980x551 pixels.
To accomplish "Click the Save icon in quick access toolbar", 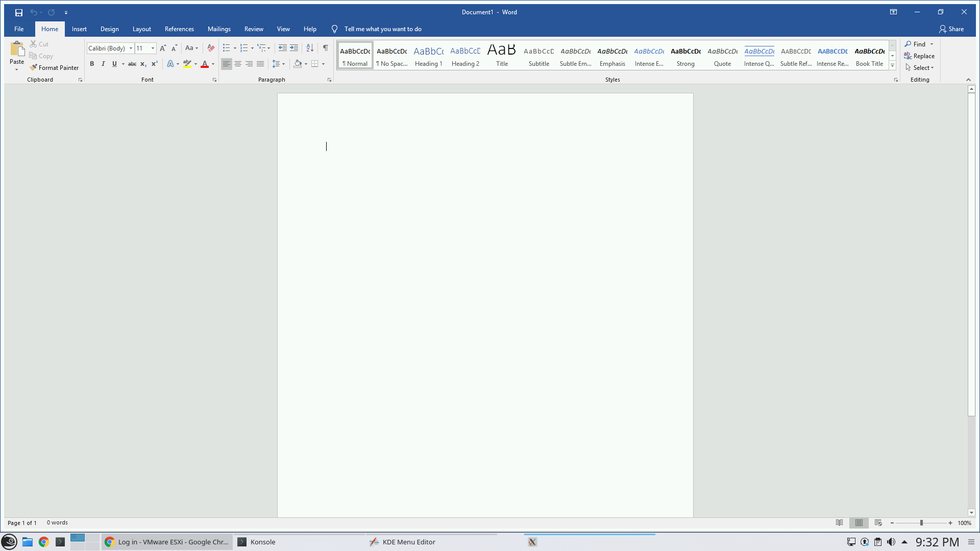I will [19, 12].
